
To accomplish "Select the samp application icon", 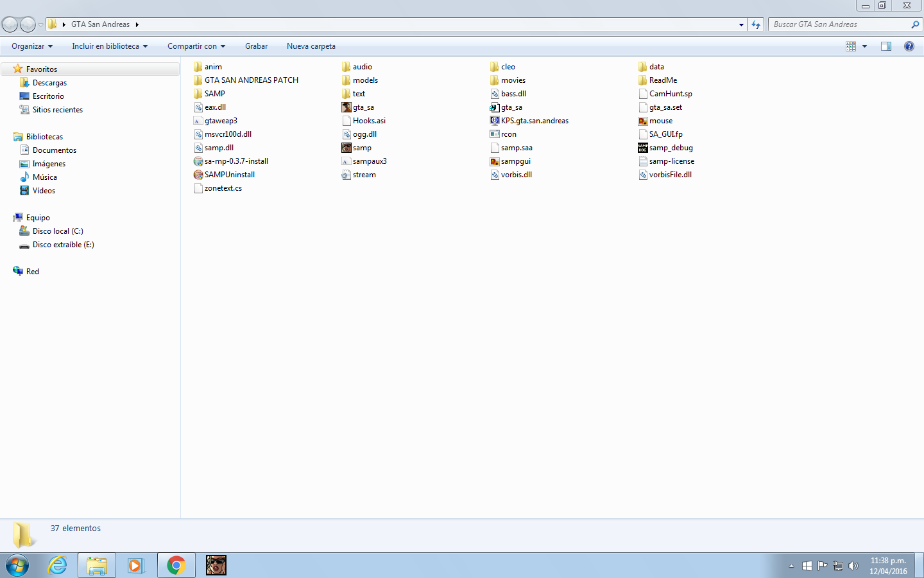I will coord(346,148).
